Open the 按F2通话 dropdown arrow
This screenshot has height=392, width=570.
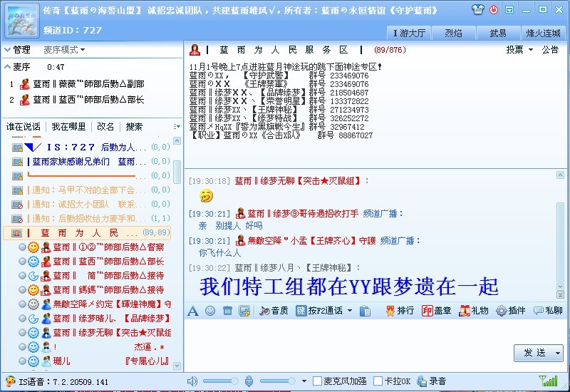point(350,311)
